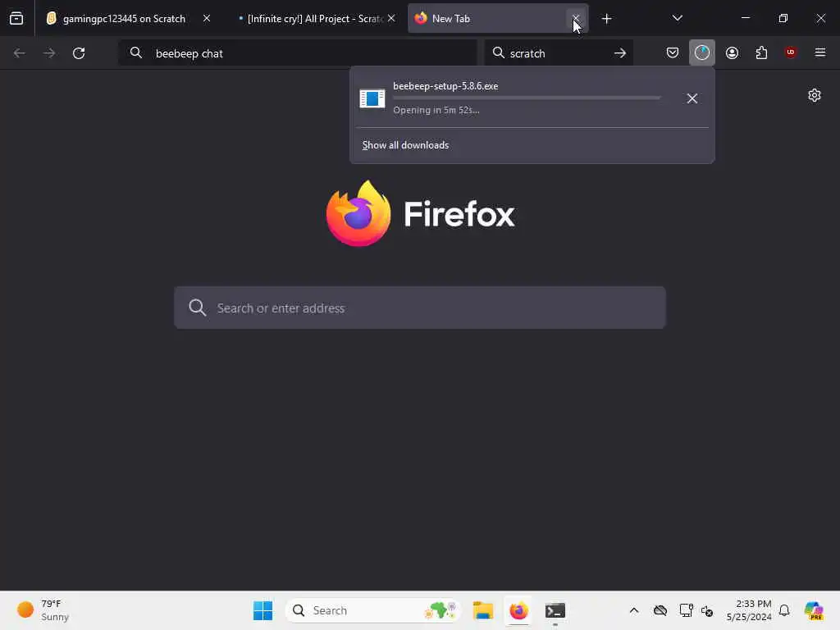
Task: Click the taskbar Search box
Action: [x=373, y=610]
